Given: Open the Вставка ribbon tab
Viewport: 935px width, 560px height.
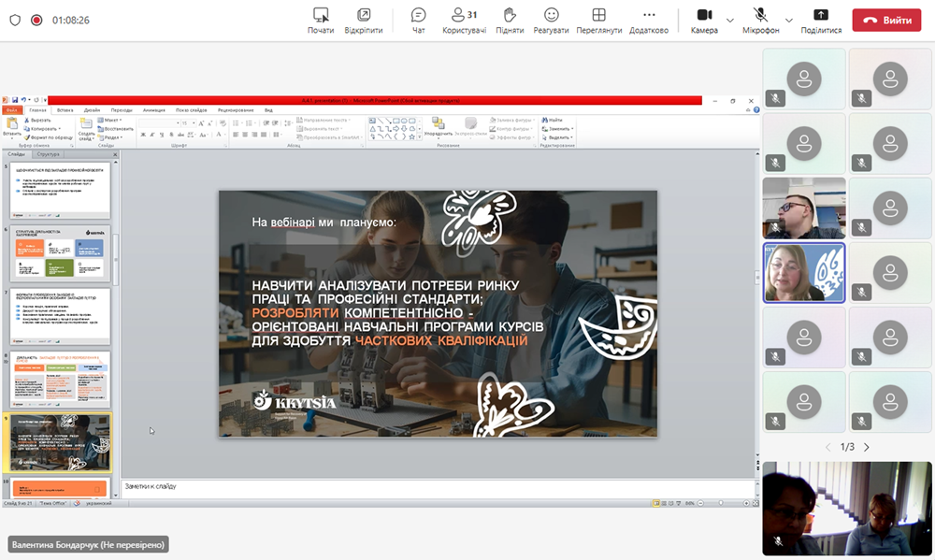Looking at the screenshot, I should click(65, 110).
